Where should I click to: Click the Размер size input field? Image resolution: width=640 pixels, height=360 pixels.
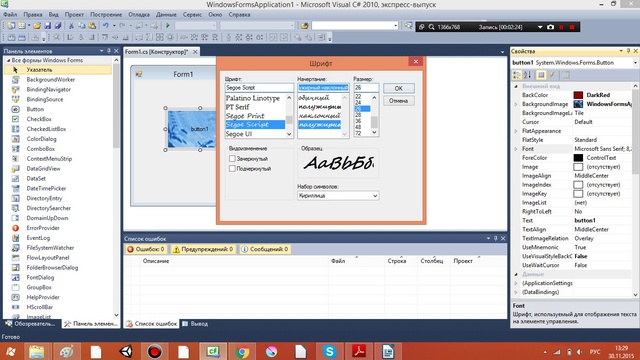point(366,88)
